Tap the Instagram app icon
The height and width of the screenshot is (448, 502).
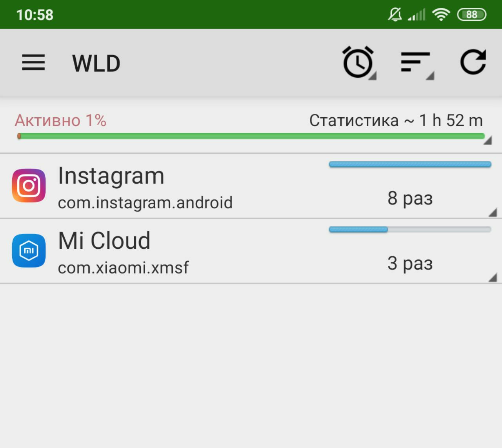[29, 186]
